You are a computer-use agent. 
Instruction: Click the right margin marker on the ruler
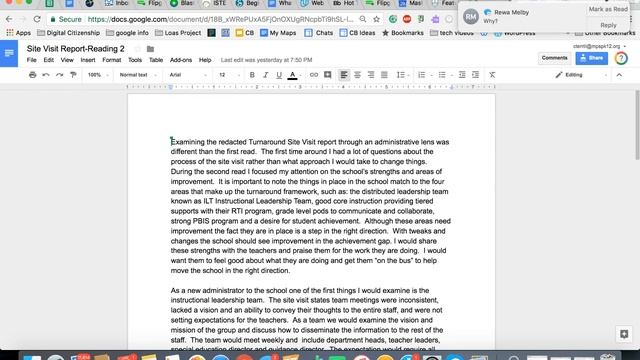pyautogui.click(x=451, y=87)
